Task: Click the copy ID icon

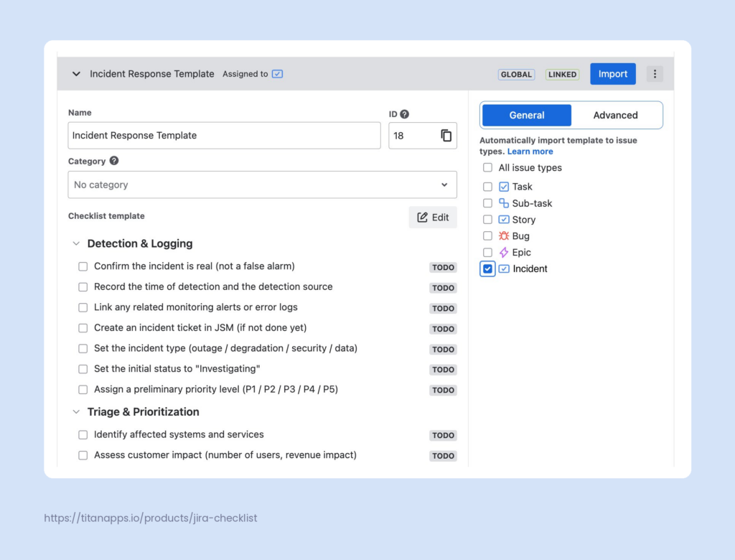Action: [x=446, y=136]
